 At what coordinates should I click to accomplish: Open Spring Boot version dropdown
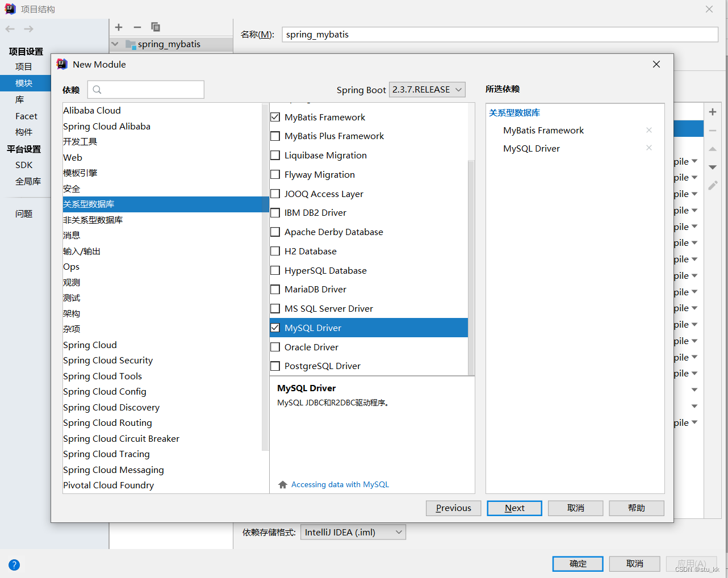(427, 90)
